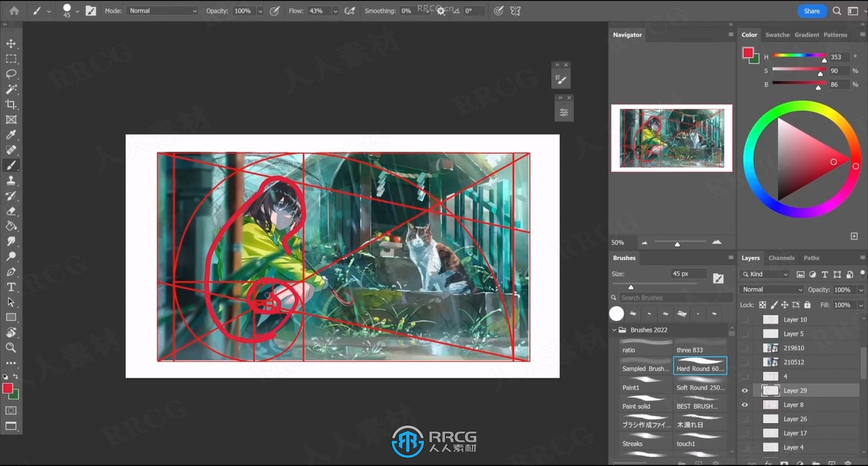Switch to the Patterns tab
This screenshot has height=466, width=868.
click(x=835, y=35)
